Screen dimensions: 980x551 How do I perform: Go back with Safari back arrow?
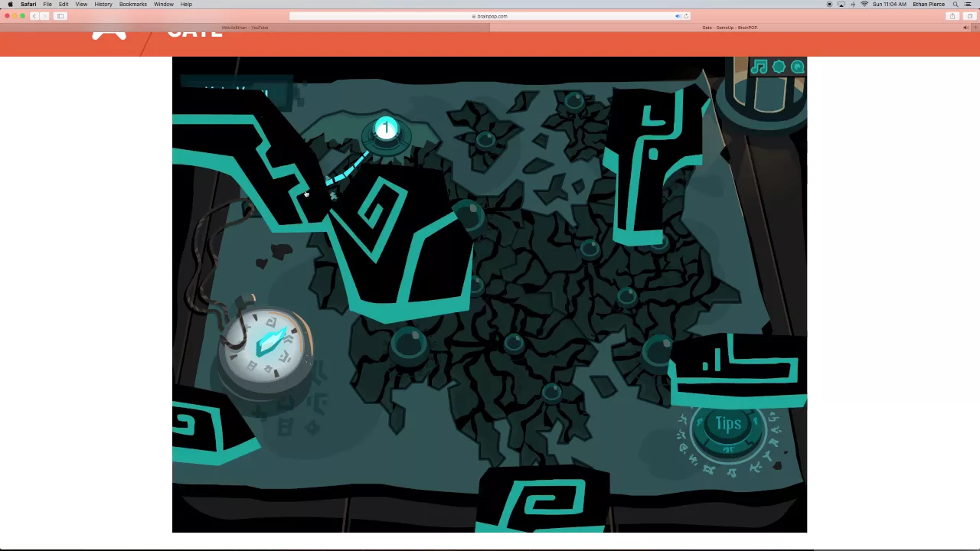(34, 16)
